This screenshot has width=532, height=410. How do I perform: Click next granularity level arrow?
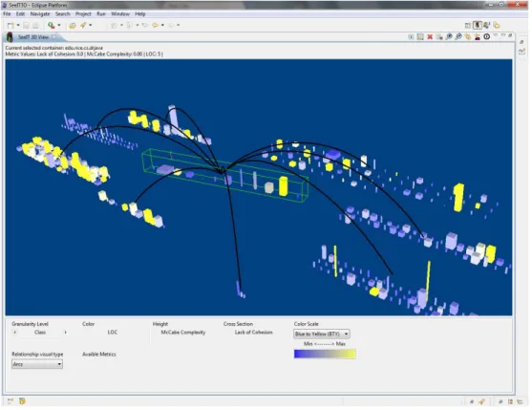(65, 333)
